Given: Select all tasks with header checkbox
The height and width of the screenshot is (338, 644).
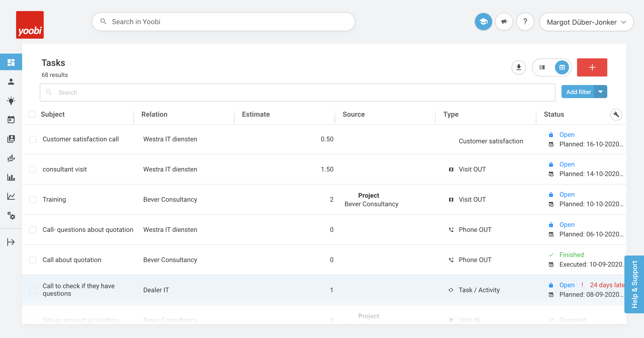Looking at the screenshot, I should point(32,114).
